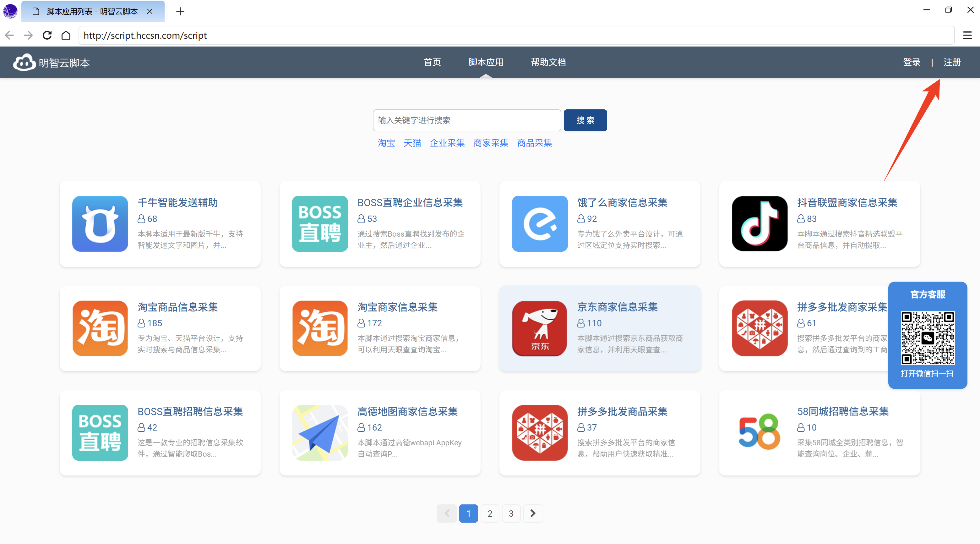Screen dimensions: 980x544
Task: Go to next page arrow in pagination
Action: (x=533, y=514)
